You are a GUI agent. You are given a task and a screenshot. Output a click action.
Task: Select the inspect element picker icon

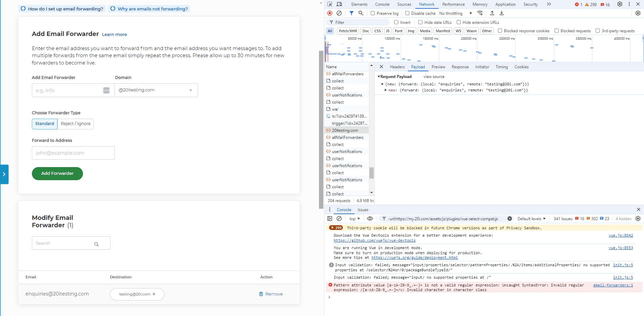pos(330,4)
